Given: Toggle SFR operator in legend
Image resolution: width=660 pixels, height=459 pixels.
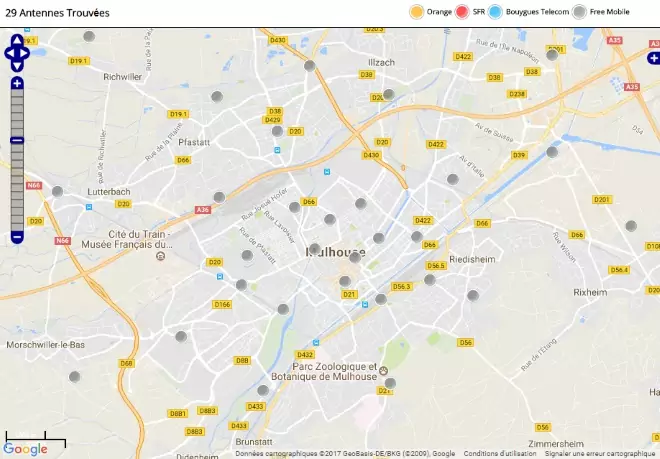Looking at the screenshot, I should tap(470, 12).
